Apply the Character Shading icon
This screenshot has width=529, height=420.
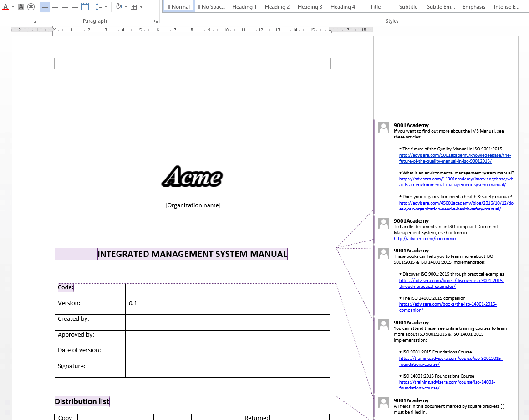(x=20, y=7)
